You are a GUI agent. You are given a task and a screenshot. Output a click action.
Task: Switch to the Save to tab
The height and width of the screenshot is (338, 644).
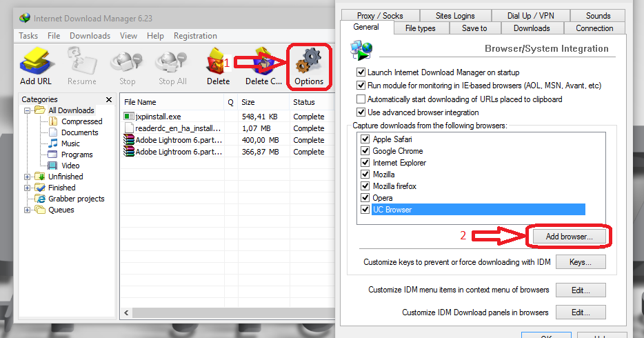(475, 28)
